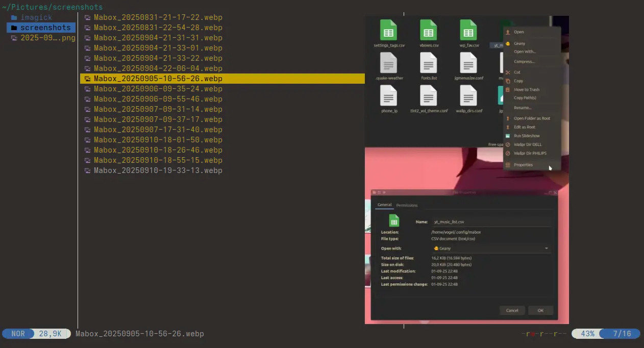
Task: Click the NOR mode indicator in status bar
Action: 18,334
